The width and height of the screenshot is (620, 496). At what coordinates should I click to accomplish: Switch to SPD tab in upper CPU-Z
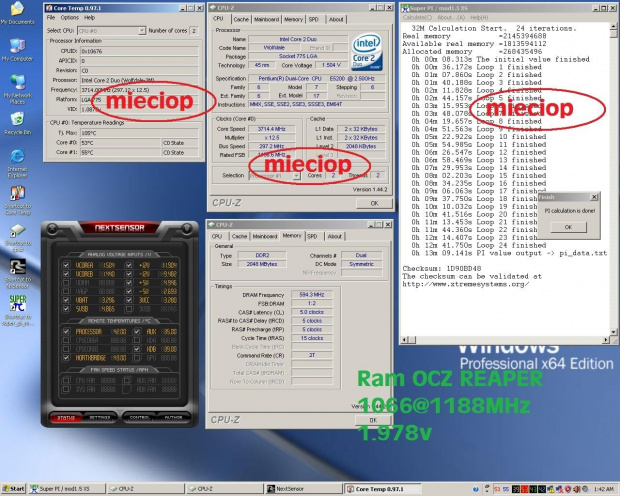pyautogui.click(x=314, y=19)
